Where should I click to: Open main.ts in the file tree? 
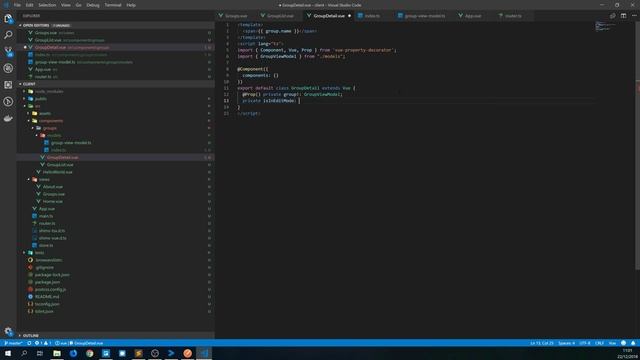point(46,216)
